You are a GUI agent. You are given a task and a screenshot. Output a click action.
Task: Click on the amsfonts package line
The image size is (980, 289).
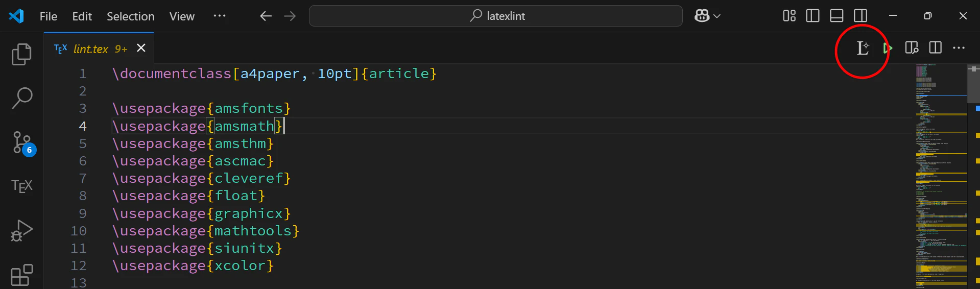coord(201,108)
